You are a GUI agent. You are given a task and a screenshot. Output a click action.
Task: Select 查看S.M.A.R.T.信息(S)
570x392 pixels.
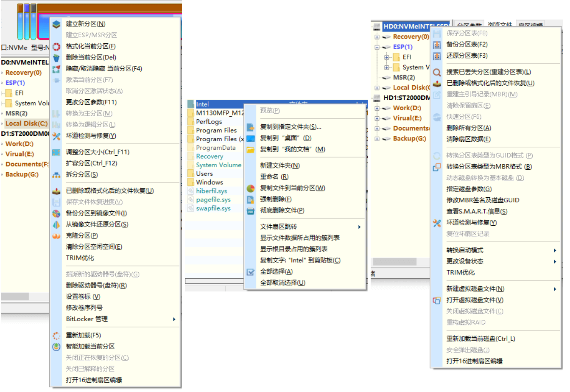coord(477,212)
